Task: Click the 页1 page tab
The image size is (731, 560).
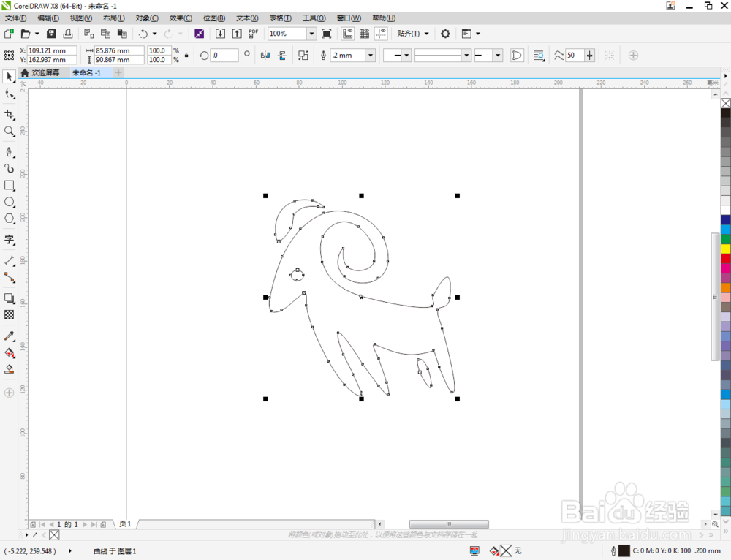Action: point(125,524)
